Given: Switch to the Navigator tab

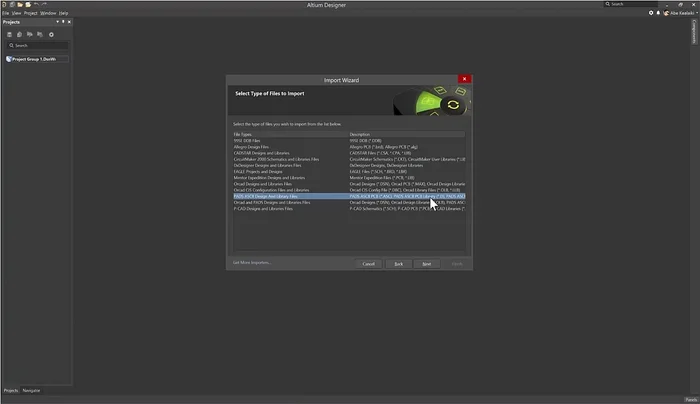Looking at the screenshot, I should [x=32, y=390].
